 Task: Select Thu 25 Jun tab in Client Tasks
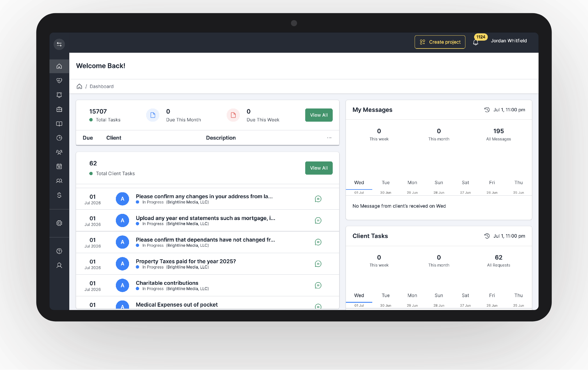tap(519, 300)
